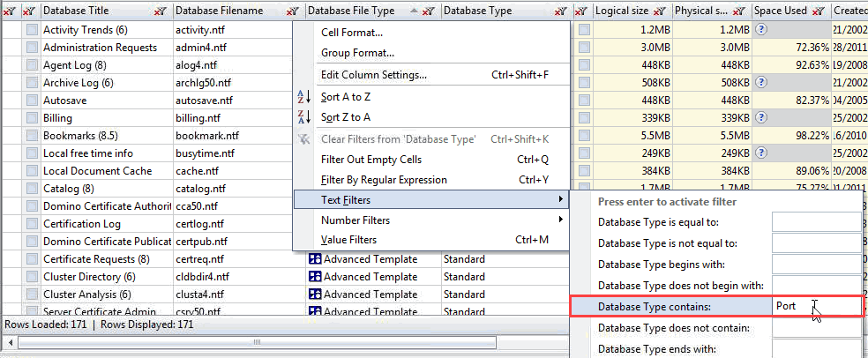The width and height of the screenshot is (868, 358).
Task: Toggle checkbox next to Catalog (8)
Action: pyautogui.click(x=32, y=189)
